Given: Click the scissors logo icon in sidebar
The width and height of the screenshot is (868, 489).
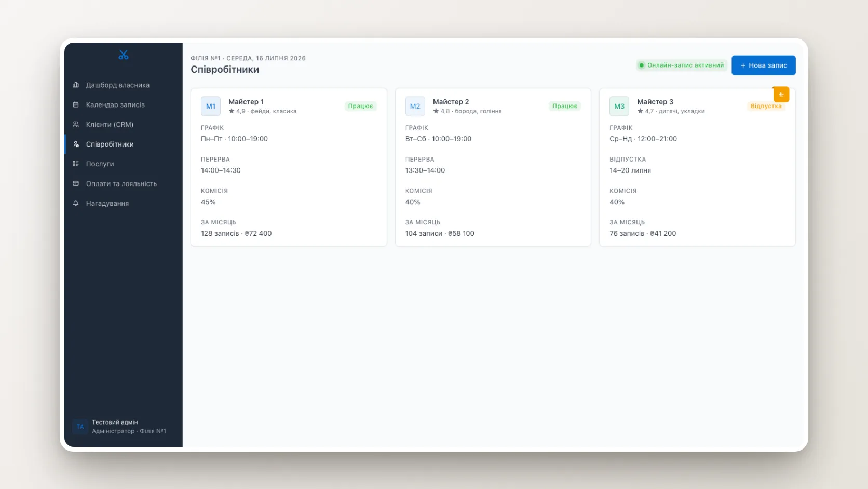Looking at the screenshot, I should [123, 55].
